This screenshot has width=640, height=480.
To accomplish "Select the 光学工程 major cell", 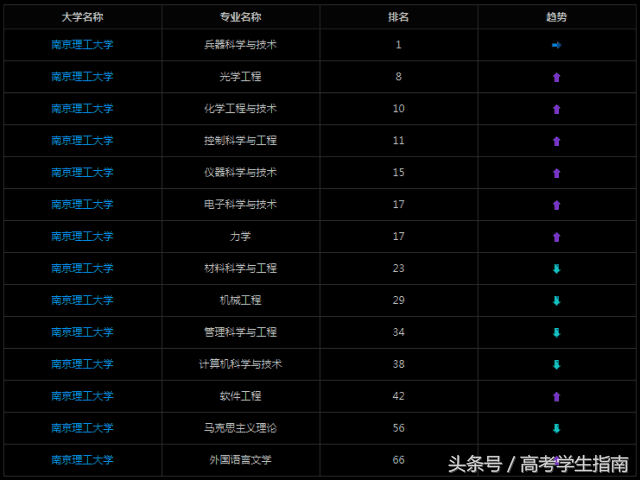I will [x=240, y=76].
